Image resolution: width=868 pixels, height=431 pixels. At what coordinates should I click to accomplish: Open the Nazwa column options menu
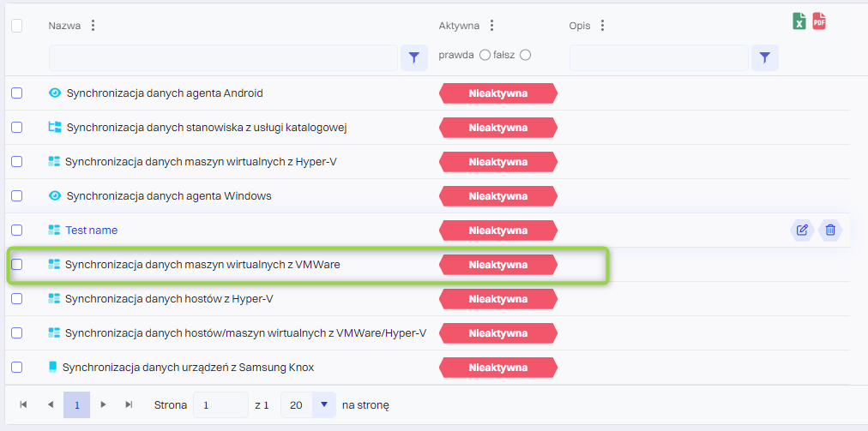point(93,26)
